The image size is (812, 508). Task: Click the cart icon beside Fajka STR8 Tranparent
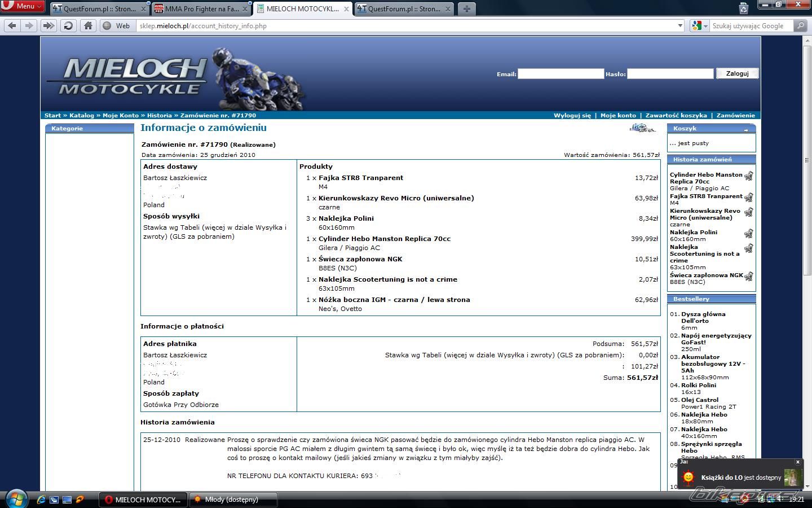click(749, 198)
